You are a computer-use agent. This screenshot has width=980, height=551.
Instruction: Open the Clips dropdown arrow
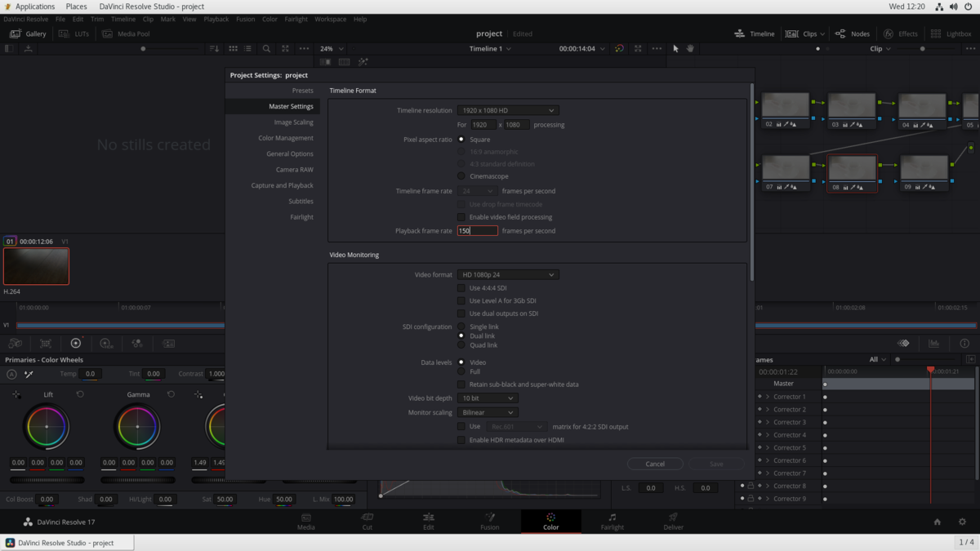822,33
